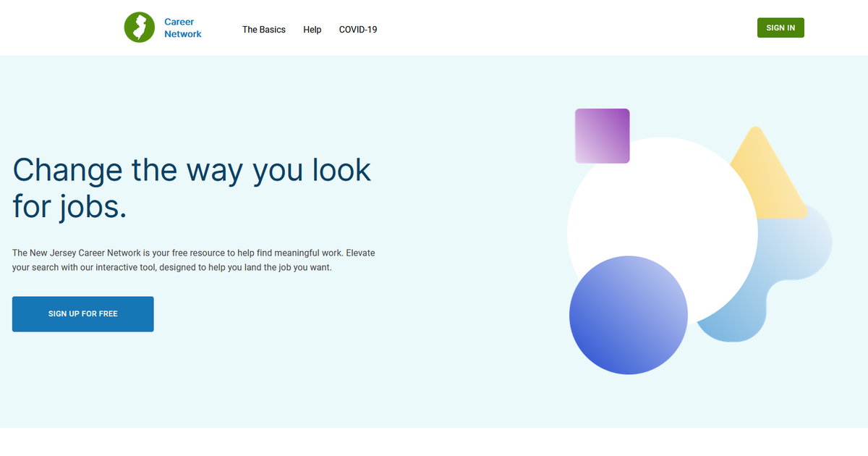
Task: Click the white strip below the hero section
Action: click(x=434, y=442)
